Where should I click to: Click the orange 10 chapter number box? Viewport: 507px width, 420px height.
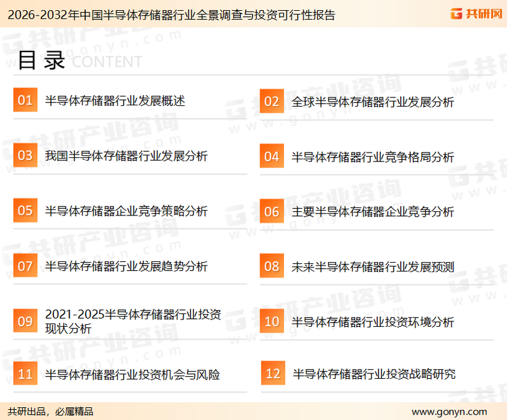click(x=272, y=321)
